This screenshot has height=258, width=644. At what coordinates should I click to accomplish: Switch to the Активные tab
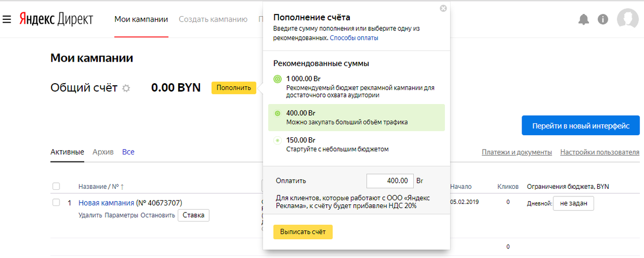(x=67, y=152)
